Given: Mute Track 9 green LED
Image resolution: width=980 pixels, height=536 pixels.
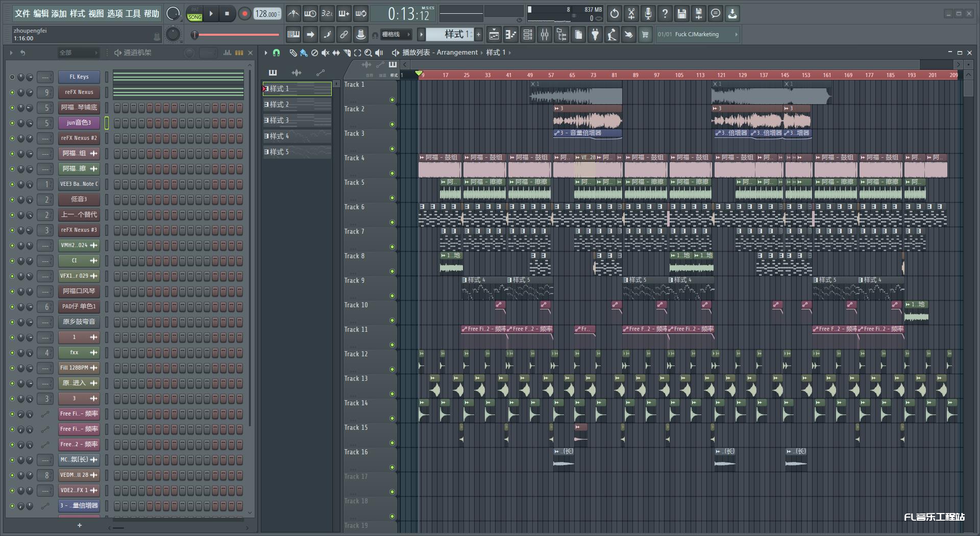Looking at the screenshot, I should click(392, 296).
